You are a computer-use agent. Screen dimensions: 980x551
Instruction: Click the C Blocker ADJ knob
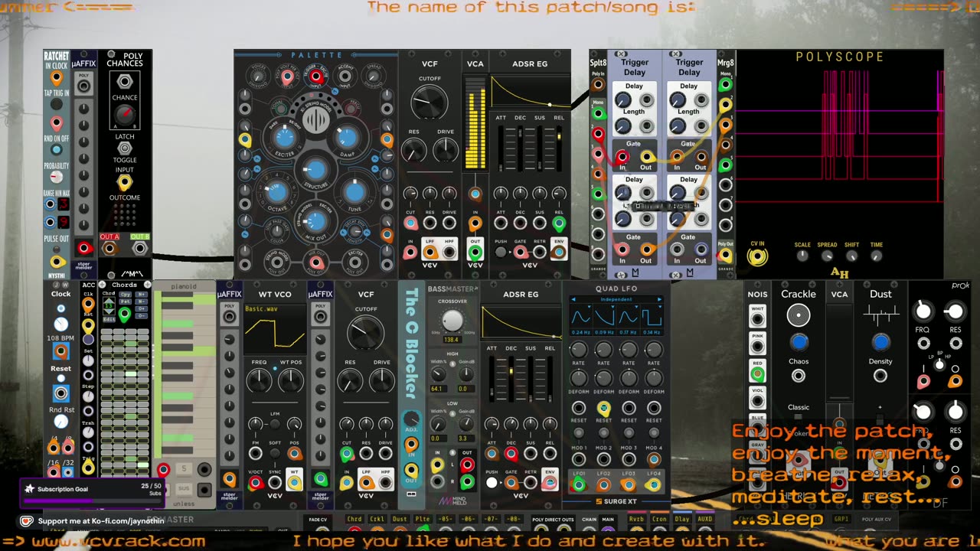pos(412,419)
